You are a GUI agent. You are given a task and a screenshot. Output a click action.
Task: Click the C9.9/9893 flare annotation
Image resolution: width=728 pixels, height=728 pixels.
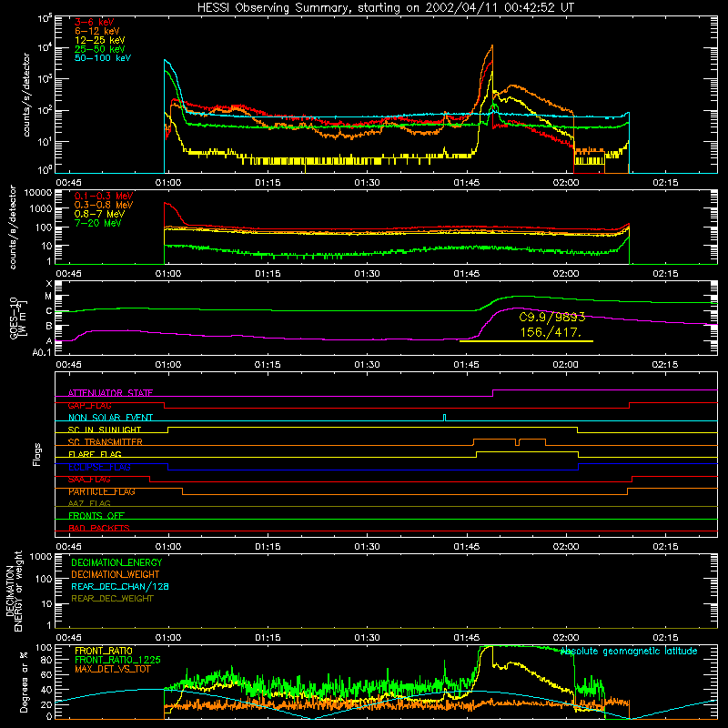(552, 318)
